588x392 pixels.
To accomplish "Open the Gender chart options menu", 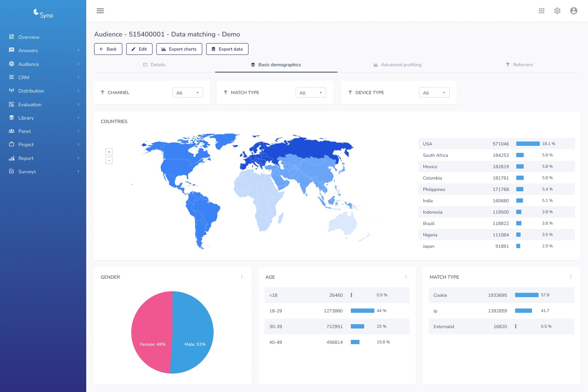I will (242, 277).
